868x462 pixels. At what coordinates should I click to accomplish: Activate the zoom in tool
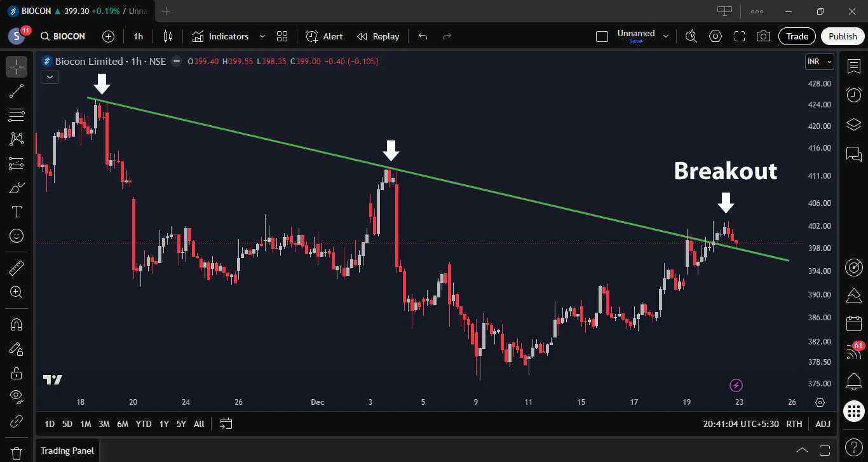coord(17,292)
